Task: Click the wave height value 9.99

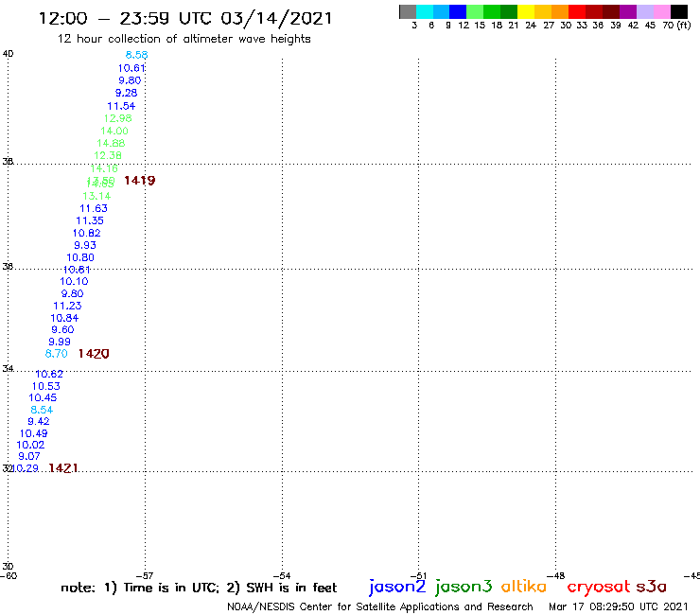Action: point(60,342)
